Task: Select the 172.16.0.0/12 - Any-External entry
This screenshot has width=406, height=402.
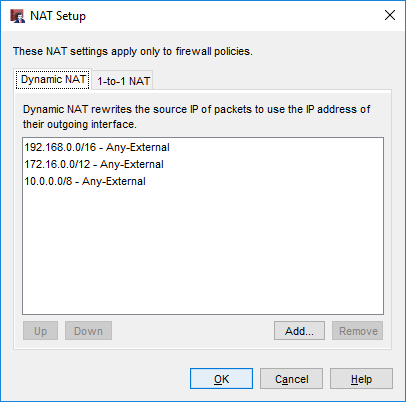Action: 203,164
